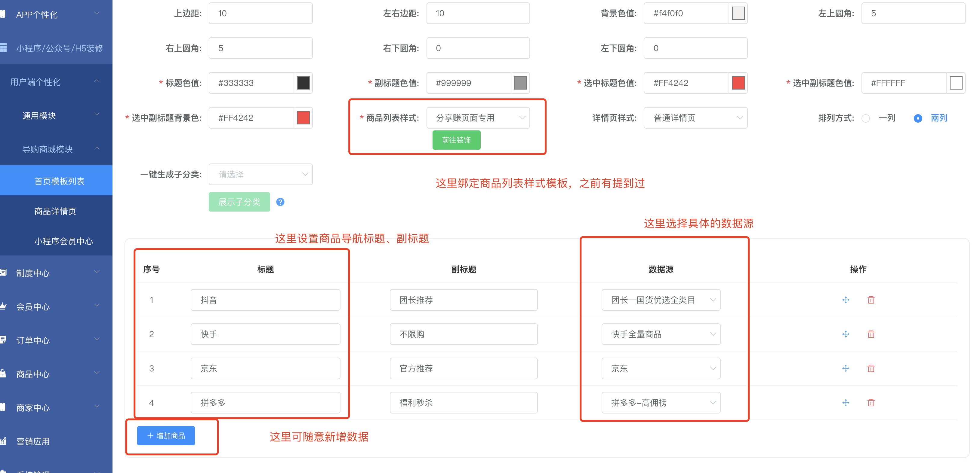Image resolution: width=980 pixels, height=473 pixels.
Task: Delete the 抖音 row with trash icon
Action: click(871, 300)
